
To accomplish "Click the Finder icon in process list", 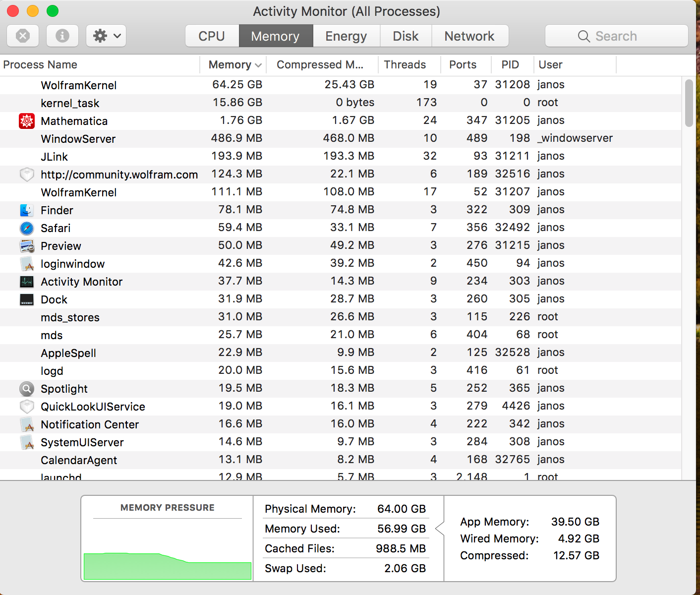I will tap(27, 210).
